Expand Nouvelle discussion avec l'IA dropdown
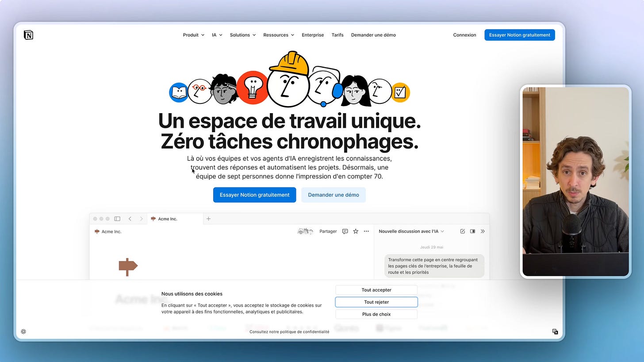The width and height of the screenshot is (644, 362). coord(411,231)
